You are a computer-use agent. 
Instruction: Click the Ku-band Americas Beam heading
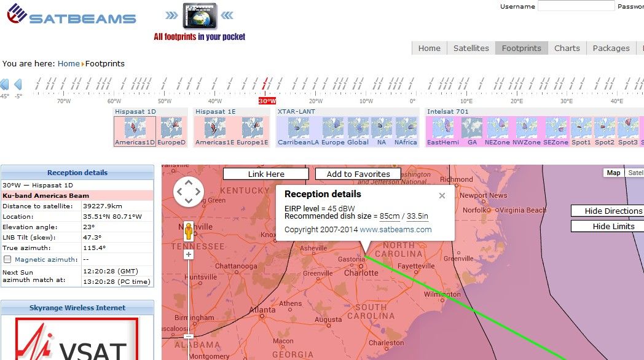click(45, 196)
